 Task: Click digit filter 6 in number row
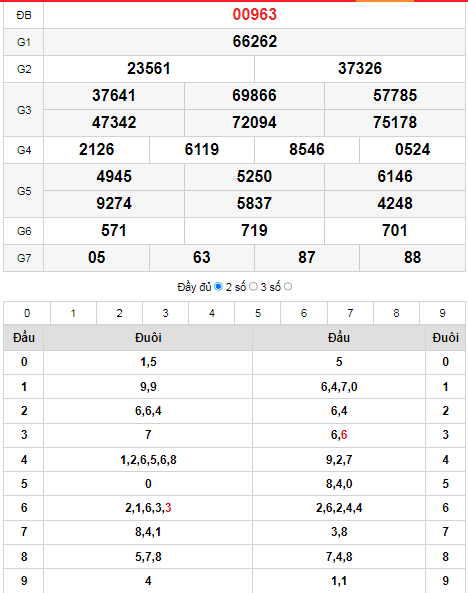304,313
